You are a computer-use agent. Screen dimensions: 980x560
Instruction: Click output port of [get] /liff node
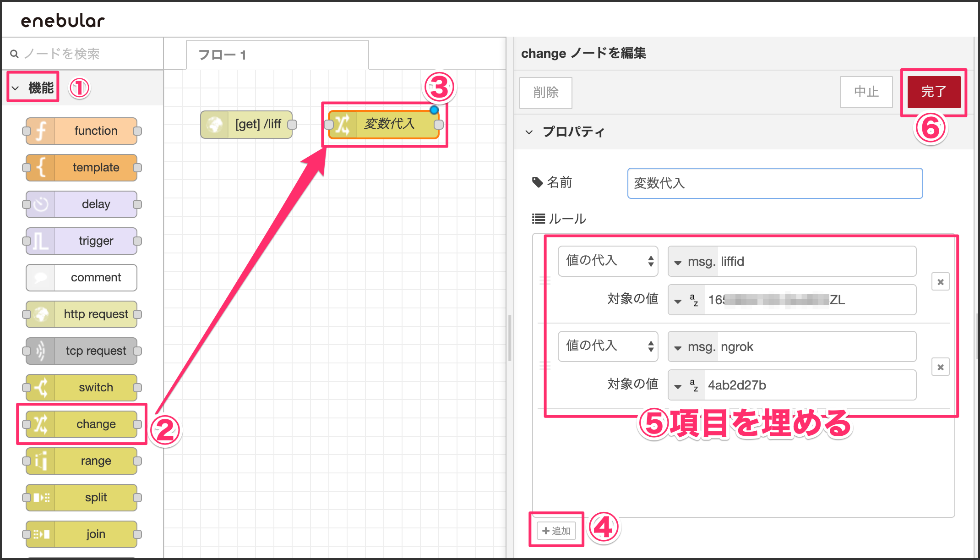coord(292,125)
